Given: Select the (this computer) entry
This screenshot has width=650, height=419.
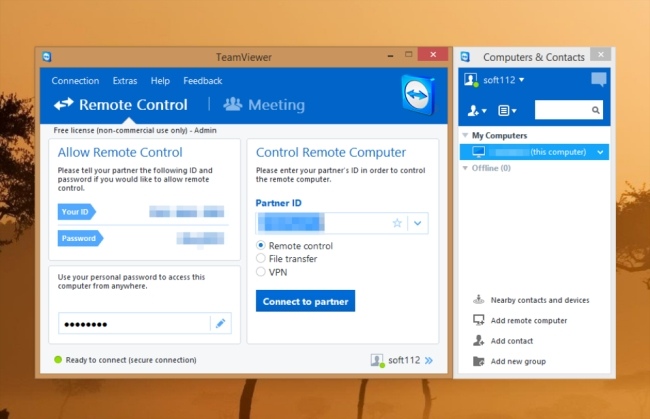Looking at the screenshot, I should pyautogui.click(x=534, y=152).
